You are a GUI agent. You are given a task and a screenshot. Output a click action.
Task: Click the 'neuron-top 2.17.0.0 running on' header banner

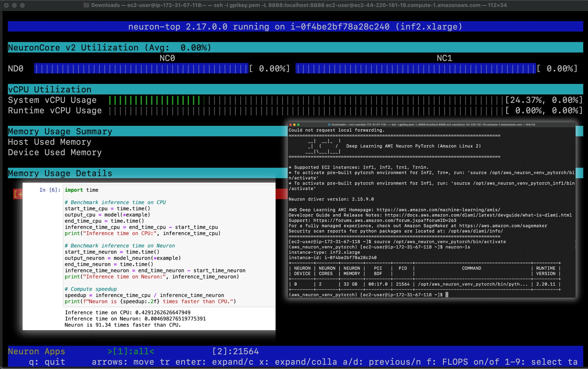295,27
